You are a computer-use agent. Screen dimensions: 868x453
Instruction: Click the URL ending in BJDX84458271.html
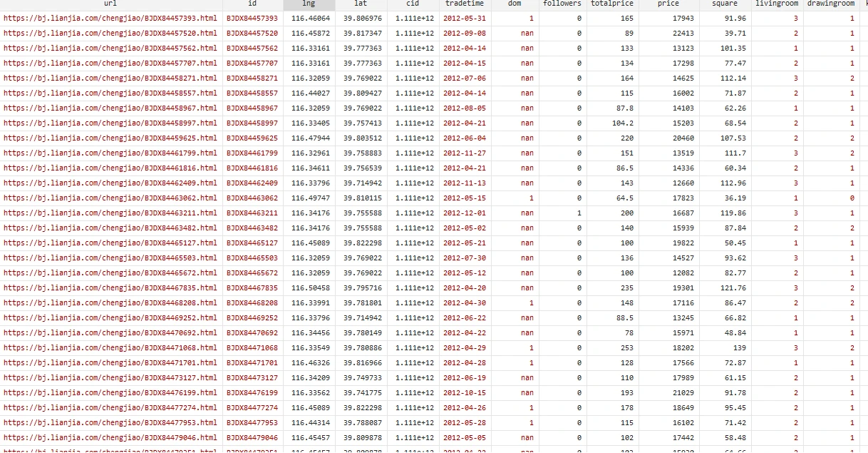110,78
